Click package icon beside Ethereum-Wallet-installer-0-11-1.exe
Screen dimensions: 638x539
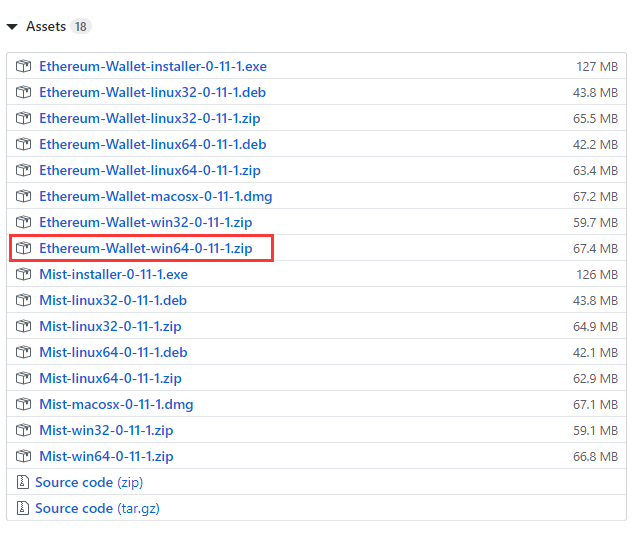point(23,66)
